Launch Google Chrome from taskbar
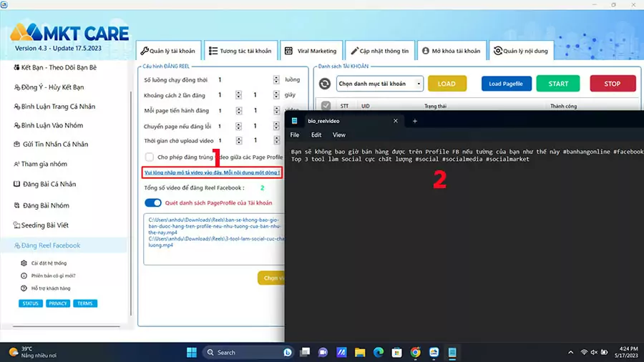Screen dimensions: 644x362 (415, 352)
